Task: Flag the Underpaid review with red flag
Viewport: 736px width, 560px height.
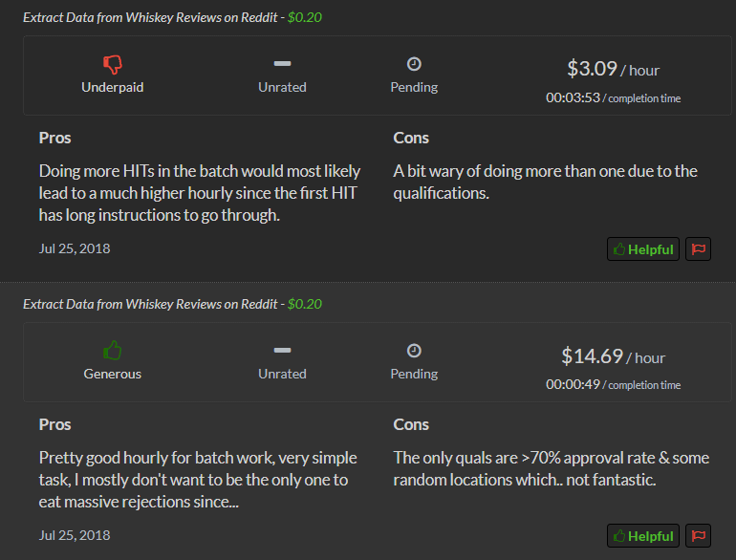Action: (x=698, y=248)
